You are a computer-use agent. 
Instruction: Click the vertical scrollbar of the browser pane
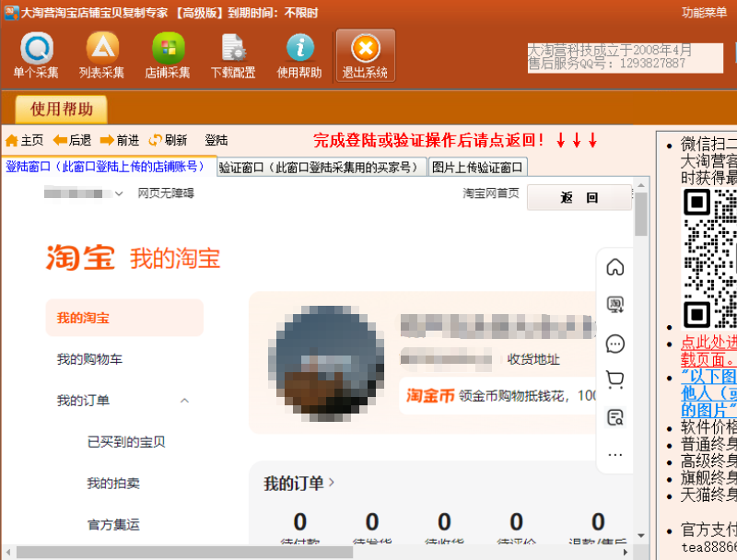click(640, 368)
